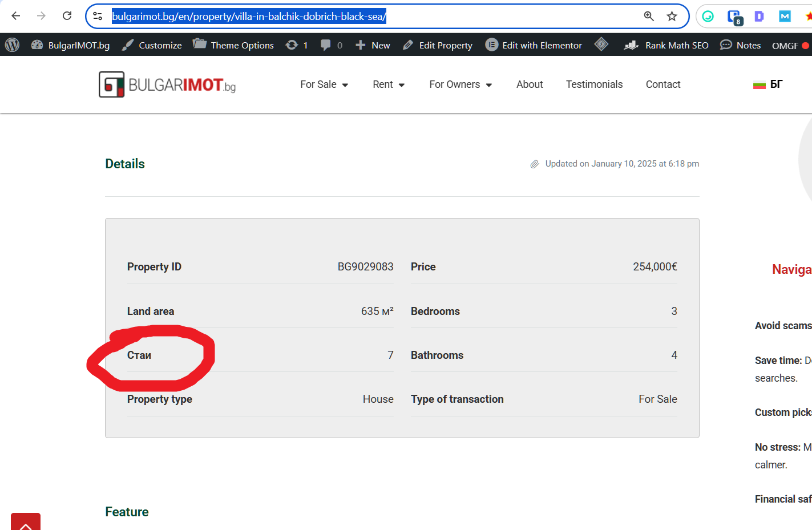Click the Bedrooms label
The width and height of the screenshot is (812, 530).
coord(435,311)
